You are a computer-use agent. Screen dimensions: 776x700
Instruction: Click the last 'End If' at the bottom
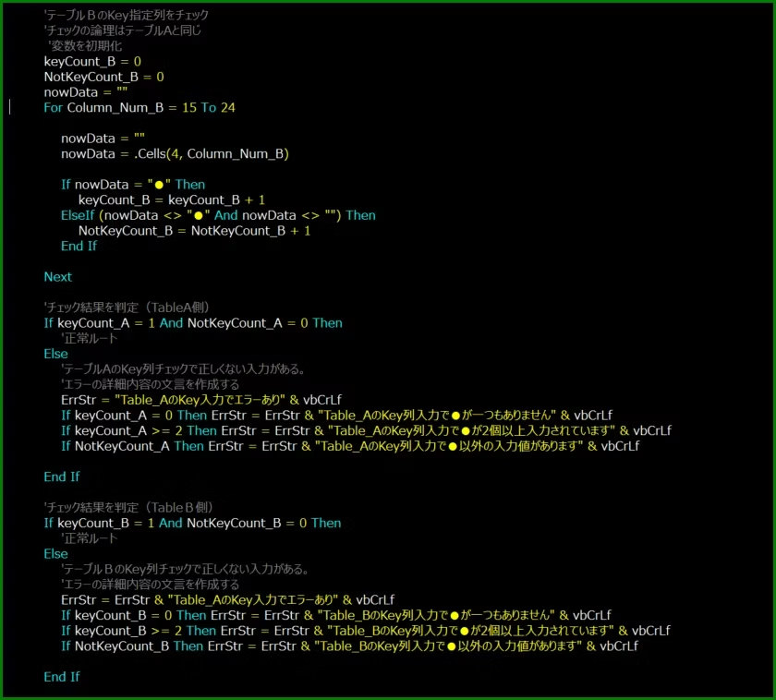click(x=61, y=677)
